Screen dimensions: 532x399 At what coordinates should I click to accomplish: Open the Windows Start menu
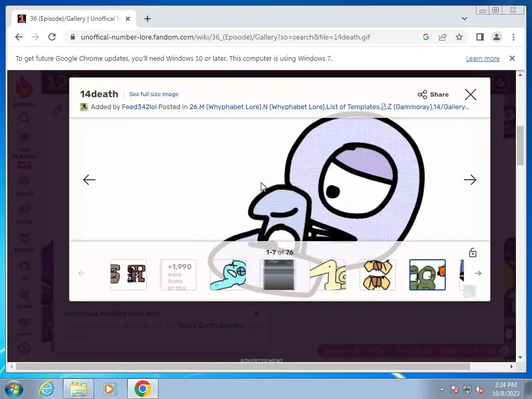coord(14,389)
